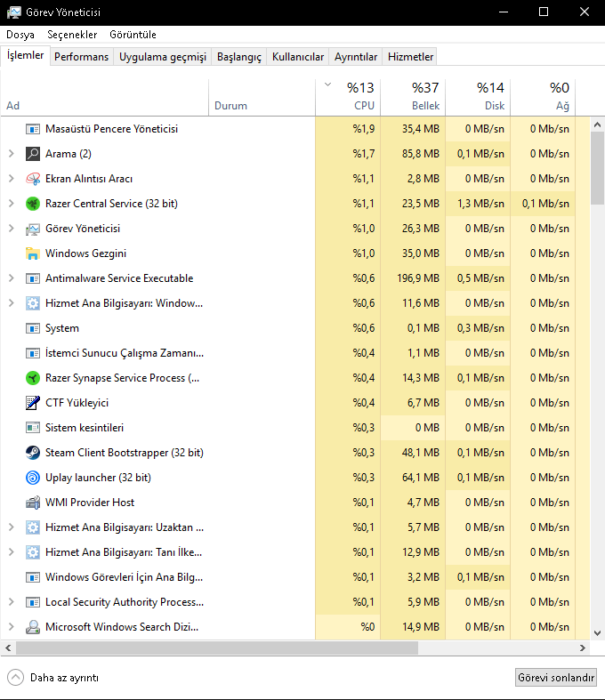Expand the Ekran Alıntısı Aracı process

coord(12,179)
